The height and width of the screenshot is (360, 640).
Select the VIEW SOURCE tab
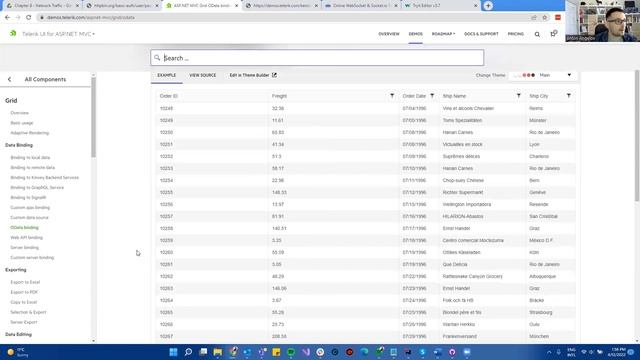[202, 76]
